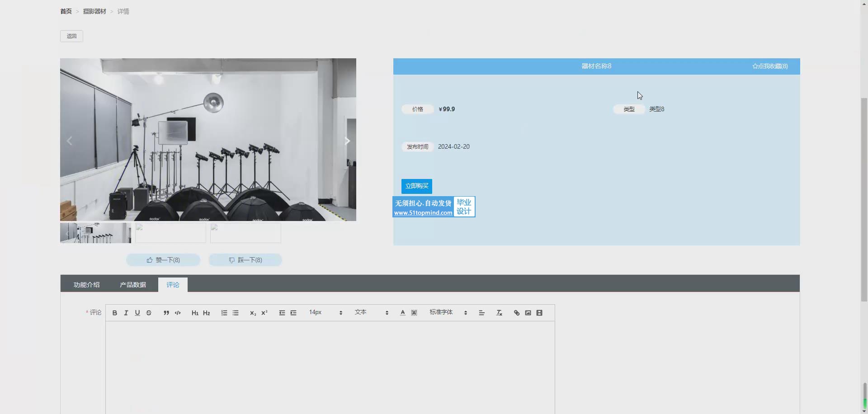
Task: Go to 摄影器材 in the breadcrumb
Action: (x=94, y=11)
